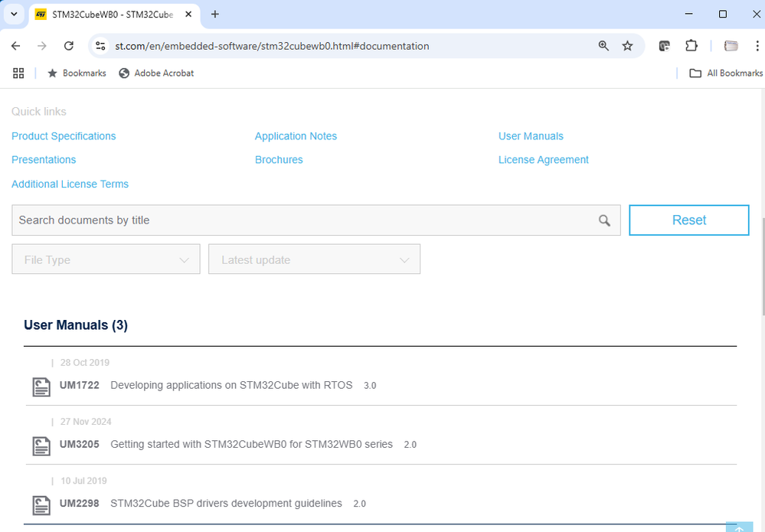Open the profile avatar icon
This screenshot has width=765, height=532.
point(731,46)
